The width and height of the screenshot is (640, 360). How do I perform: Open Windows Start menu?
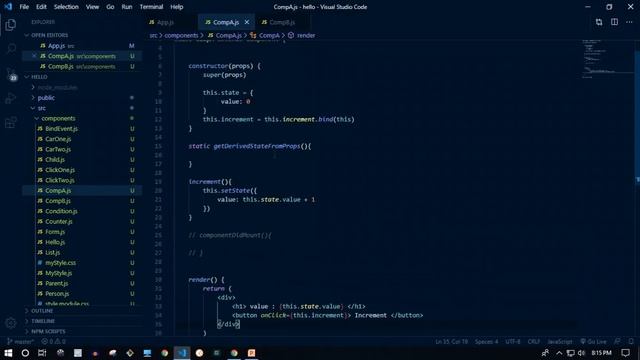(x=8, y=353)
